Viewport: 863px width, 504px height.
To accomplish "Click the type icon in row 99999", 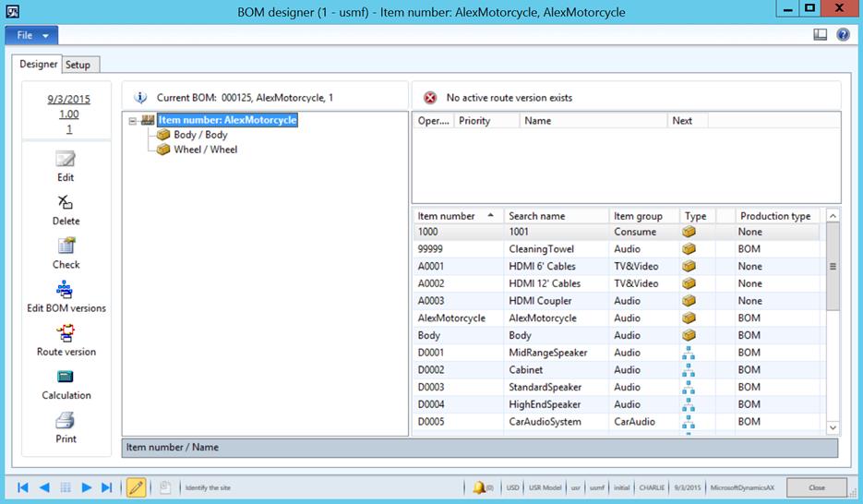I will 689,248.
